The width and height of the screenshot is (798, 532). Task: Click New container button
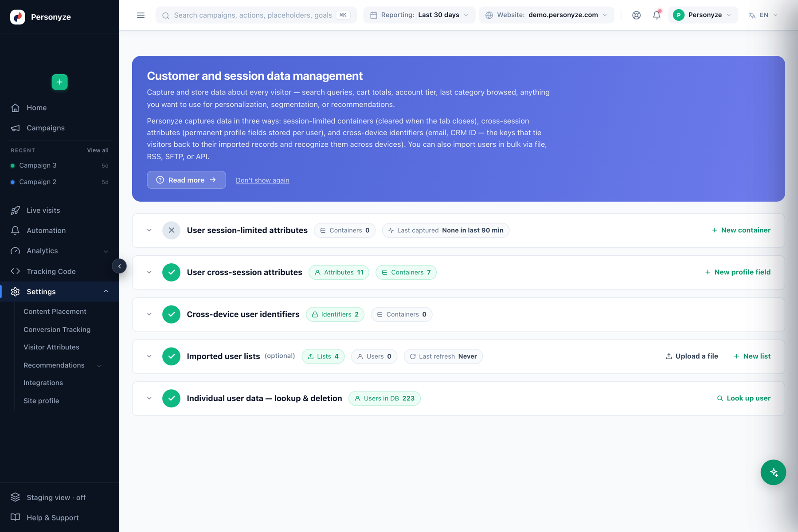741,230
